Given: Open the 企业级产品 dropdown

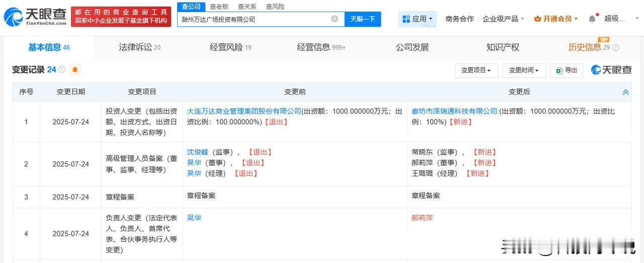Looking at the screenshot, I should (503, 19).
